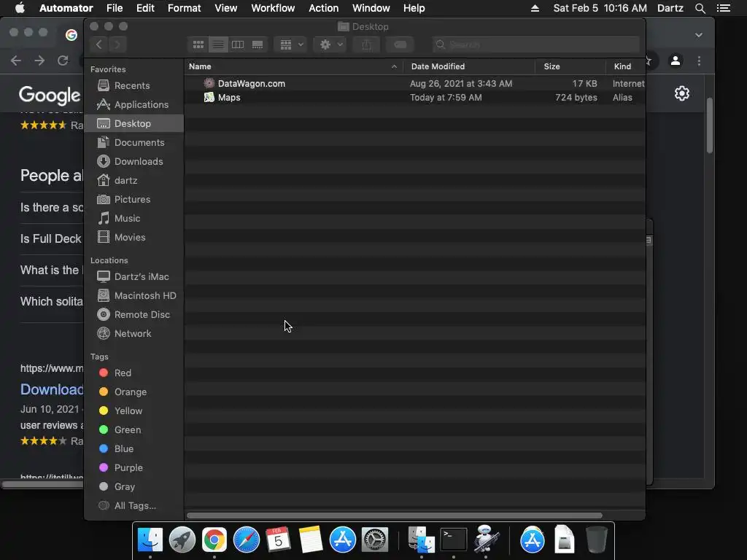Open System Preferences from the Dock
Image resolution: width=747 pixels, height=560 pixels.
[x=375, y=540]
